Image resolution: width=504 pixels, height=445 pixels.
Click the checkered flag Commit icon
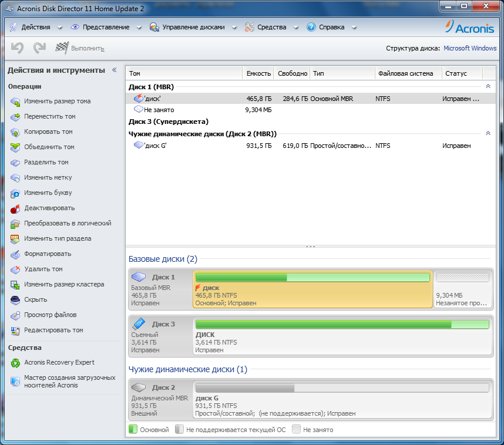62,48
